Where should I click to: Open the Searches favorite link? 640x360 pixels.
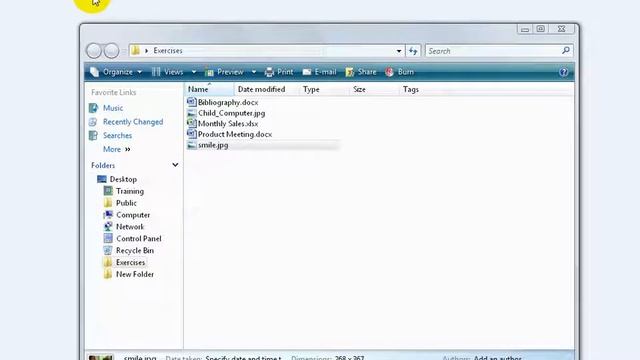117,135
